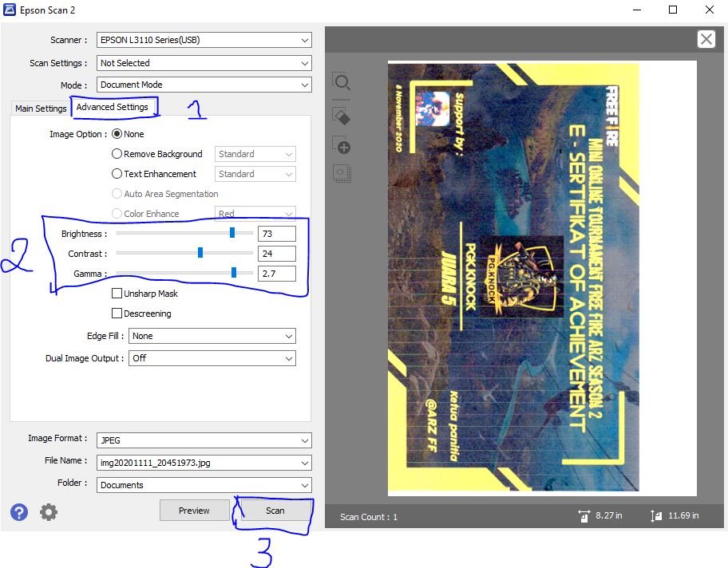Enable the Descreening checkbox

click(117, 314)
